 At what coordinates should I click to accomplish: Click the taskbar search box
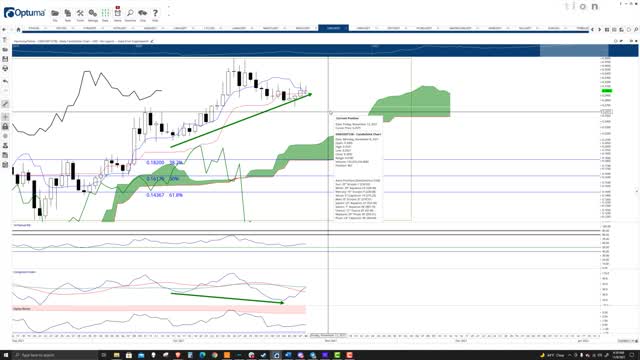[x=55, y=355]
